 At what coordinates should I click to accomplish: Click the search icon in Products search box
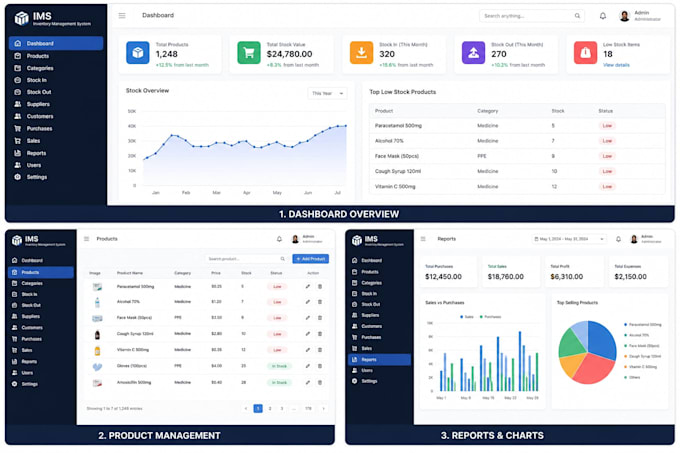282,259
